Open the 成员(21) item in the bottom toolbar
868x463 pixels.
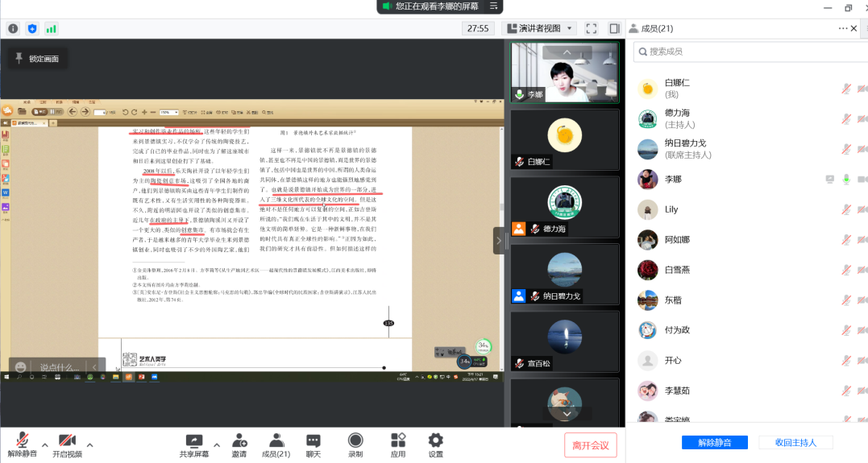point(276,444)
